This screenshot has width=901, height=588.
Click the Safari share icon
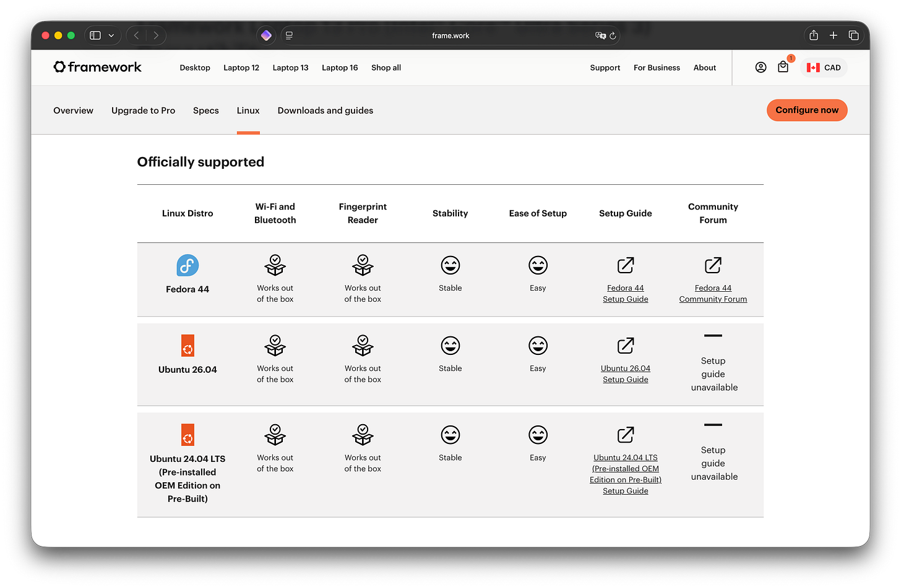point(814,35)
